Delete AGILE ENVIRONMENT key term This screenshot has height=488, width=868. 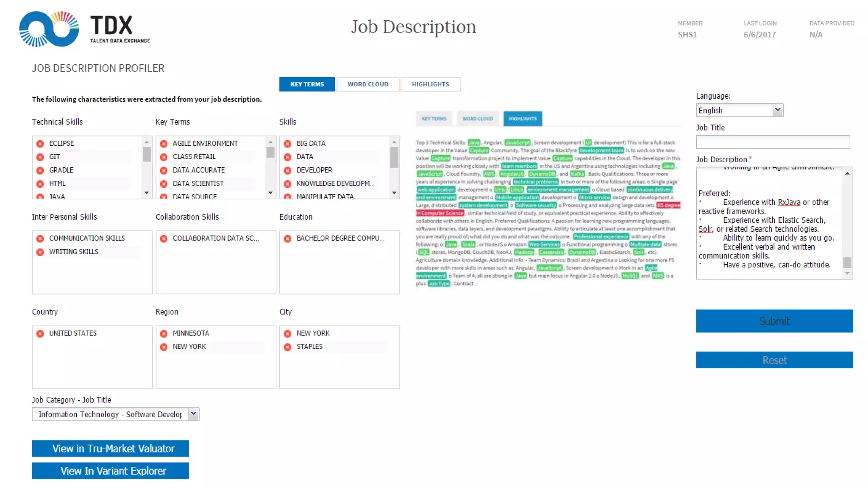[164, 144]
